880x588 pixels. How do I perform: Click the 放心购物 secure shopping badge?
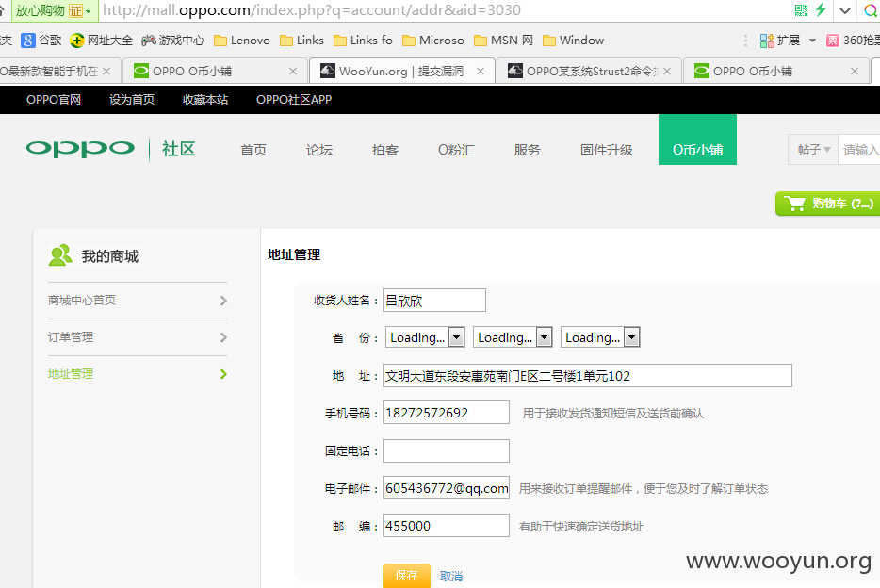53,10
